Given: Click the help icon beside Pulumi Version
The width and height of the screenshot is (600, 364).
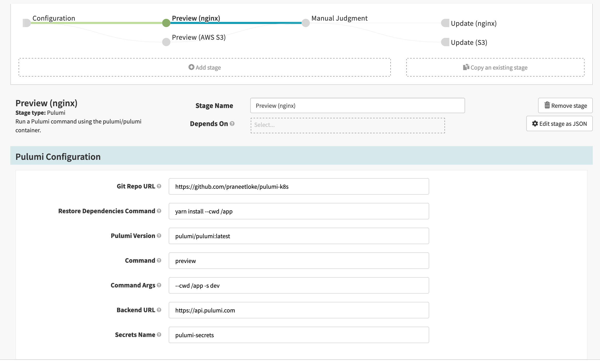Looking at the screenshot, I should click(159, 235).
